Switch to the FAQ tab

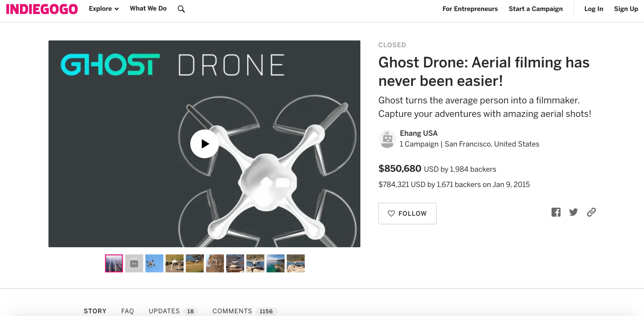click(128, 311)
